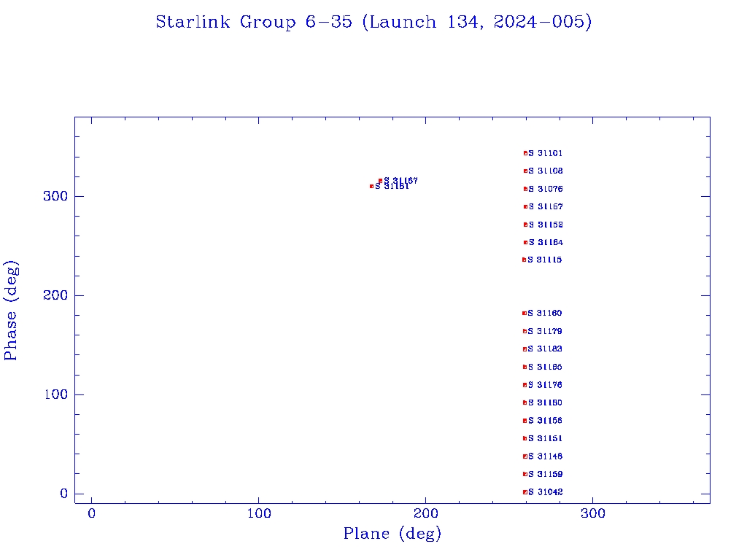The height and width of the screenshot is (560, 747).
Task: Select the "S 31108" satellite label
Action: (x=546, y=171)
